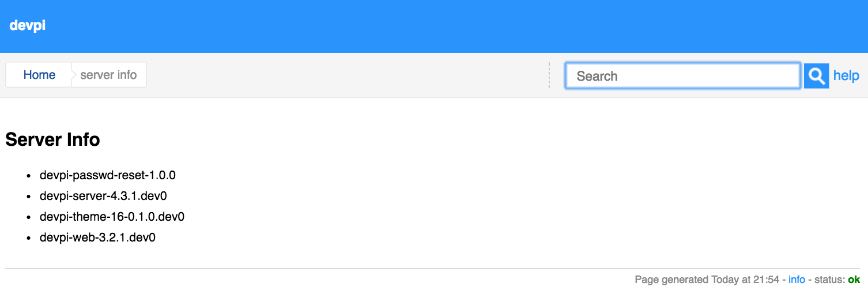Click the dashed divider left of search
868x302 pixels.
point(549,75)
